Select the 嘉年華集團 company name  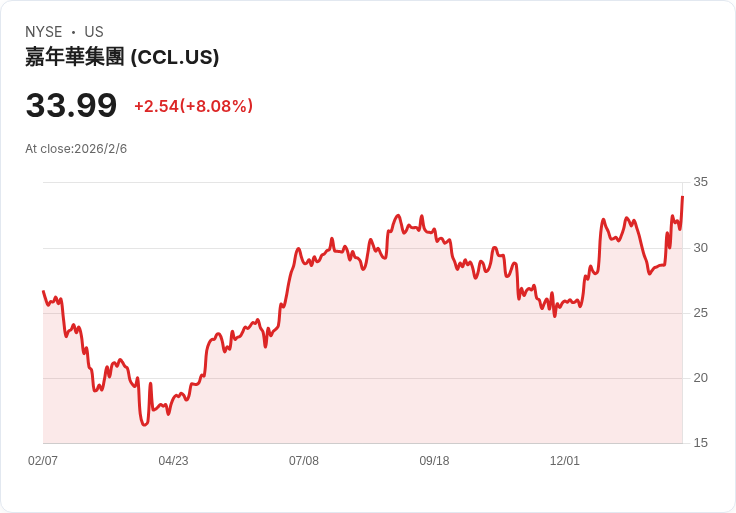coord(75,57)
